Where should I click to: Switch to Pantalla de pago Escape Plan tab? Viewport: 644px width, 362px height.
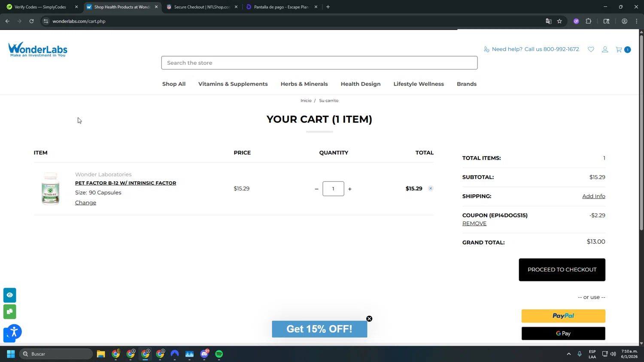click(x=281, y=7)
